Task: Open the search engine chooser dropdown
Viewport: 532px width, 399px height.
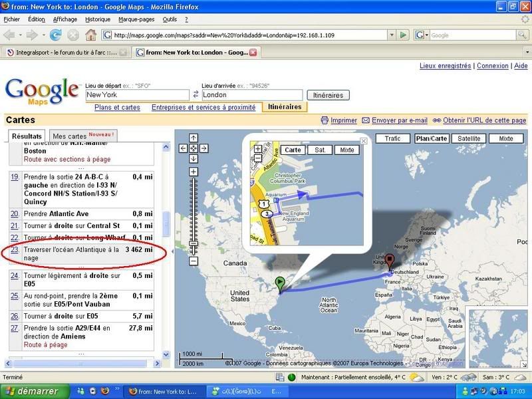Action: (426, 35)
